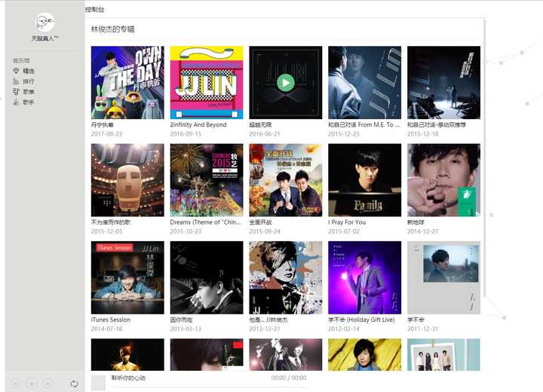The height and width of the screenshot is (392, 543).
Task: Click the 2015-09-24 release date
Action: tap(265, 231)
